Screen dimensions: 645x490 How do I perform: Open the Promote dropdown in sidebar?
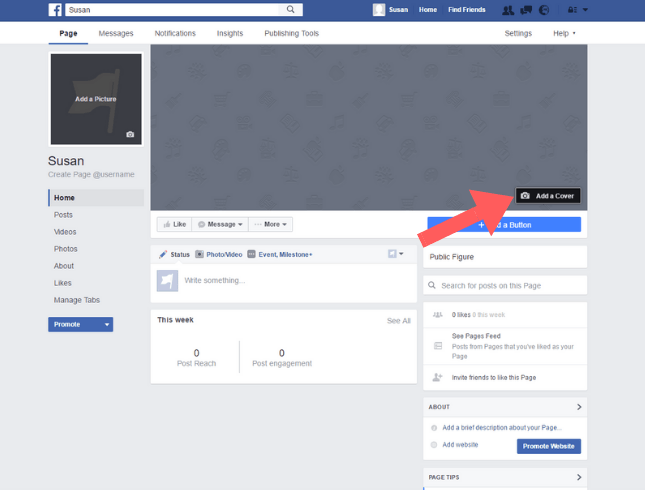tap(80, 324)
